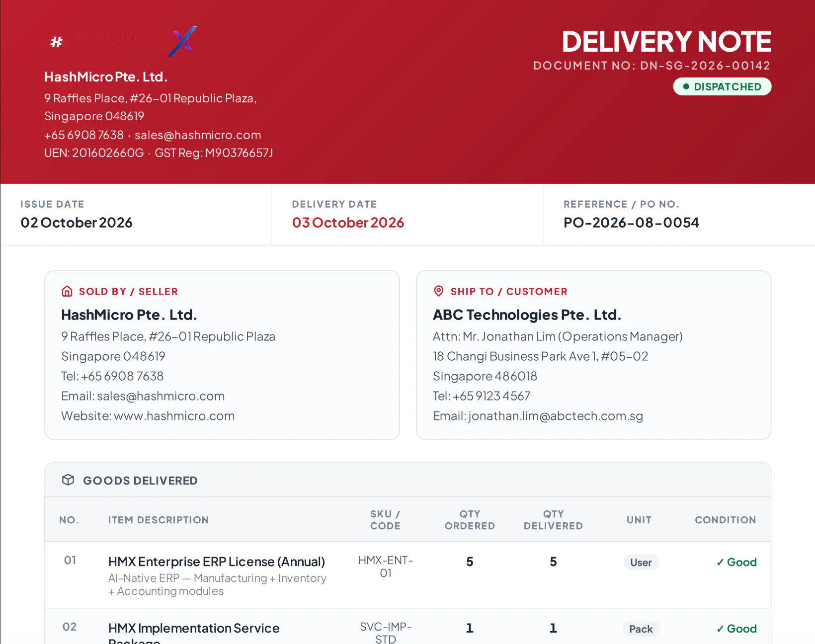Click seller Tel: +65 6908 7638

[x=112, y=376]
